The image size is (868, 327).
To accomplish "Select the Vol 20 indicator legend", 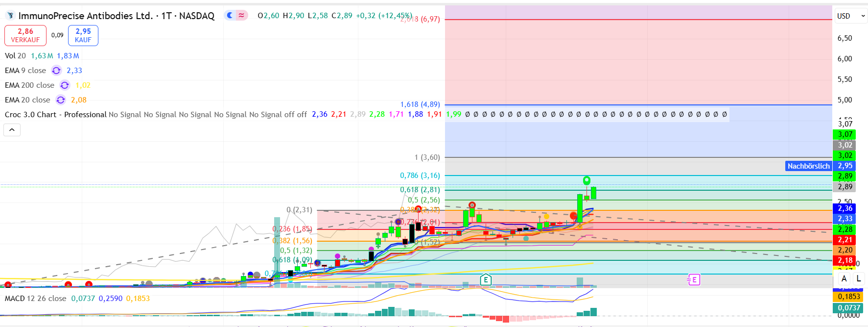I will click(x=15, y=56).
